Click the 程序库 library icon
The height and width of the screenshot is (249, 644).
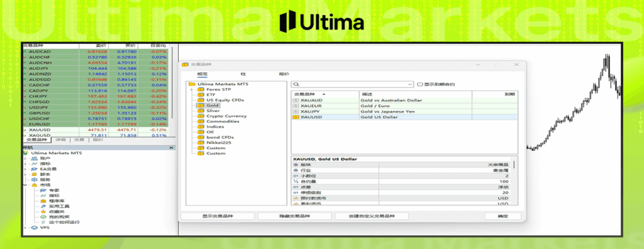tap(43, 201)
